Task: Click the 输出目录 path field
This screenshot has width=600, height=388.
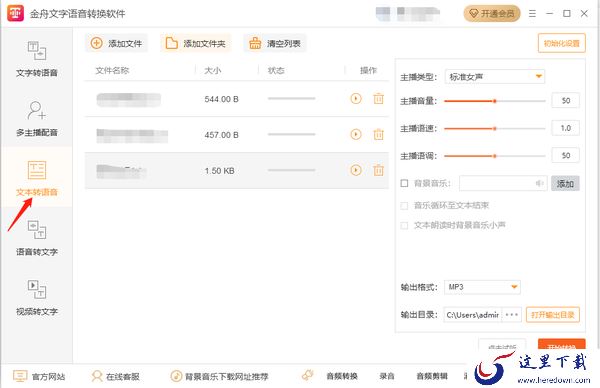Action: pyautogui.click(x=473, y=315)
